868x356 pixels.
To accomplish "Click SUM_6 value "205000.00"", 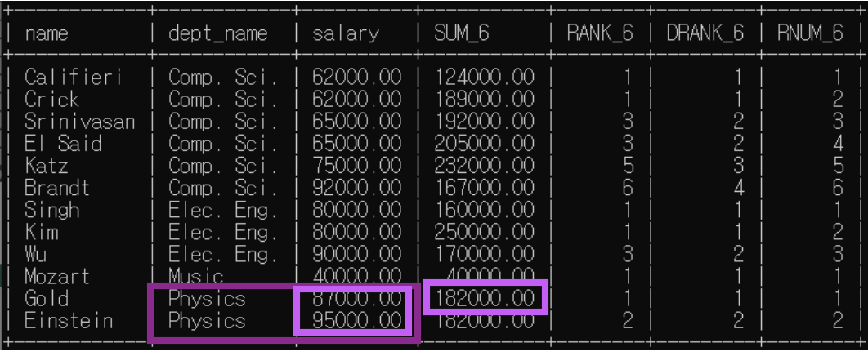I will pyautogui.click(x=485, y=144).
